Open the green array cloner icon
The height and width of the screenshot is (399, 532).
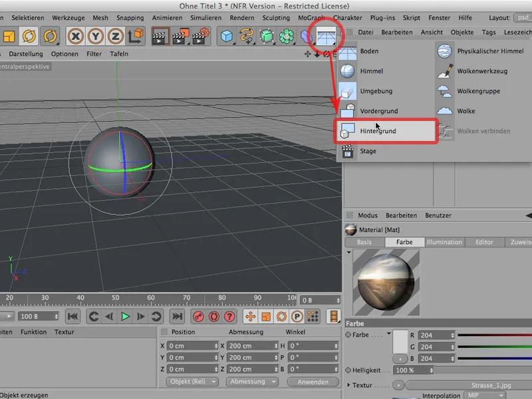click(287, 37)
